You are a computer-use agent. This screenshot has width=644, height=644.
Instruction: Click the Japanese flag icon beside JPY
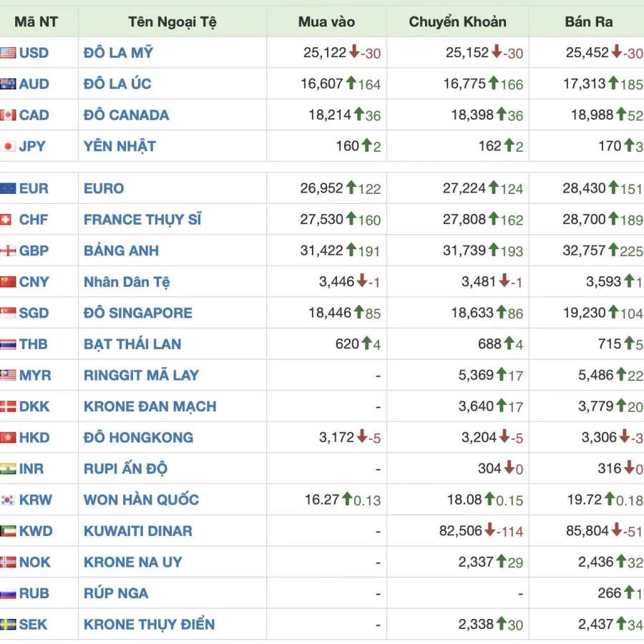pyautogui.click(x=8, y=146)
